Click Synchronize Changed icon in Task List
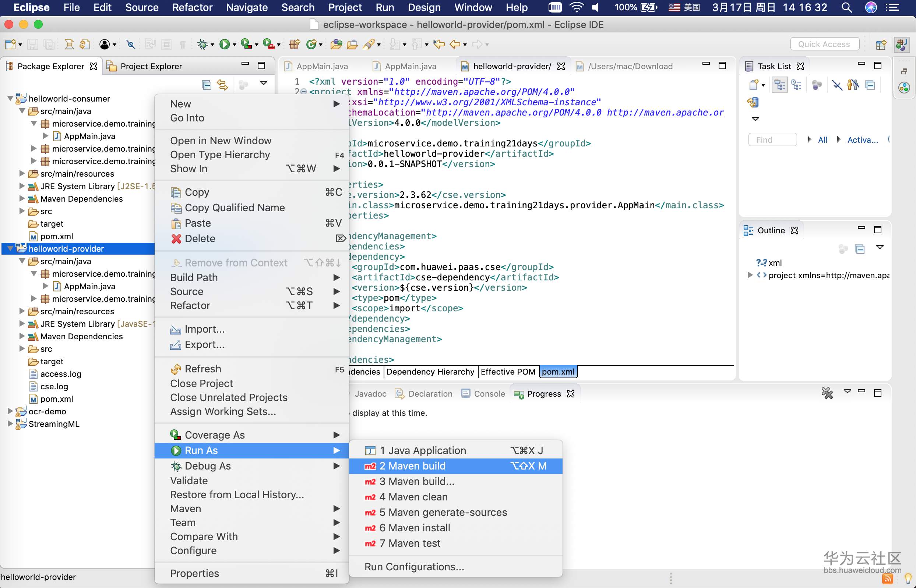 tap(753, 102)
